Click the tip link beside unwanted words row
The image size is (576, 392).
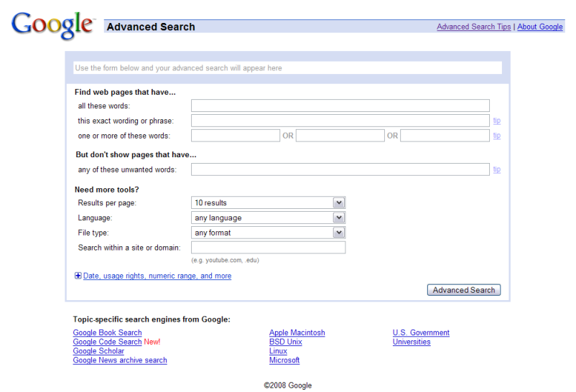(x=497, y=169)
